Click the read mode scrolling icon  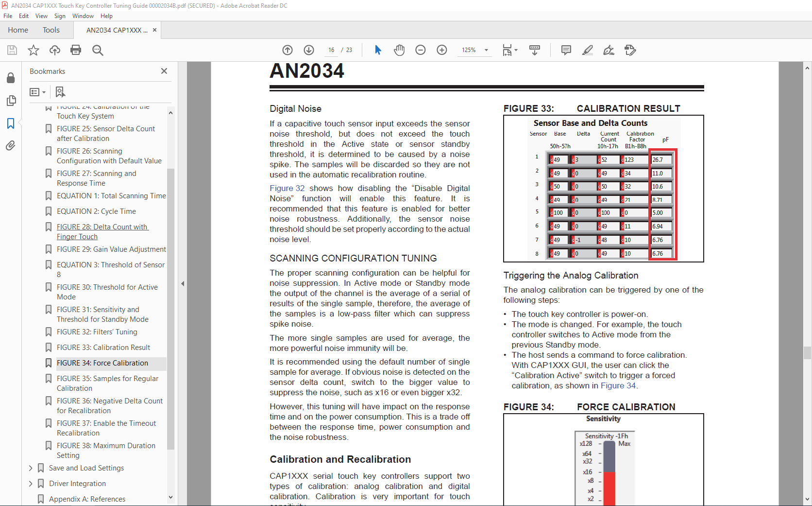coord(535,50)
